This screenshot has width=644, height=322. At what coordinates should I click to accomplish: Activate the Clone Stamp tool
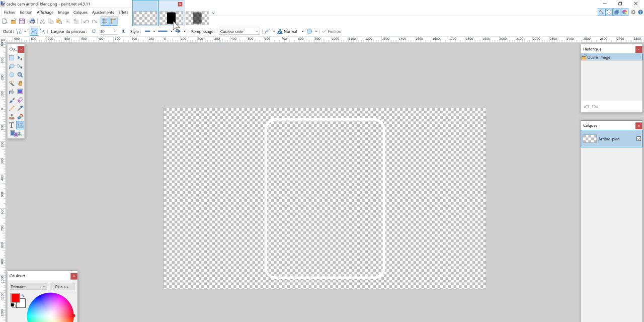coord(12,117)
